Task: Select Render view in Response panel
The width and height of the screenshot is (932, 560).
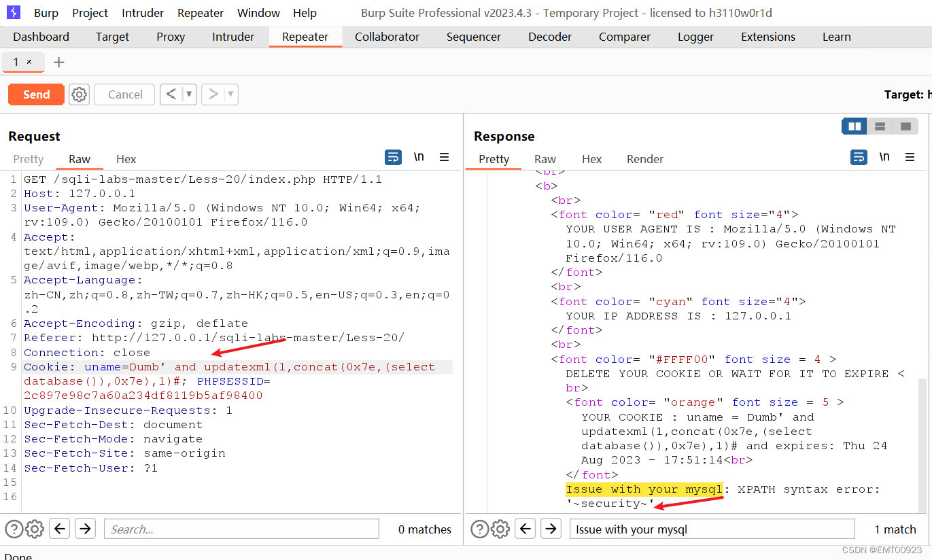Action: 645,159
